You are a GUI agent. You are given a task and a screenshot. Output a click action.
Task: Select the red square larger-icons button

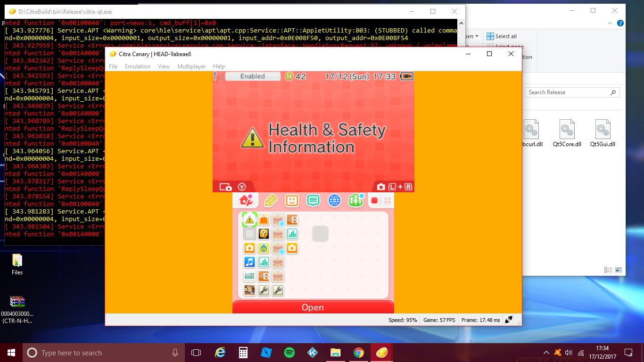coord(374,200)
